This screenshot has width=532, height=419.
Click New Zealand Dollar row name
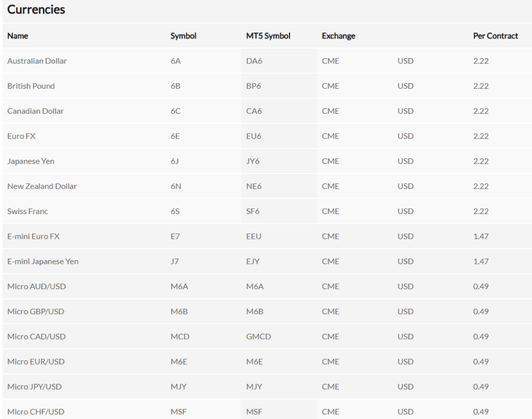click(42, 186)
